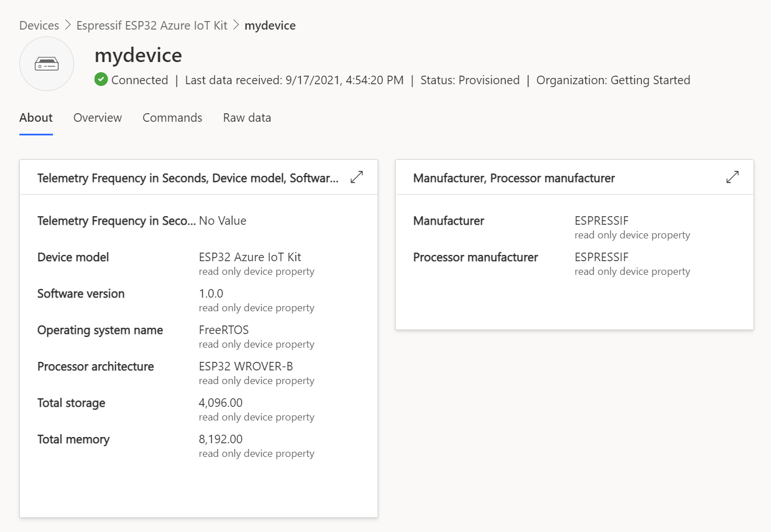Go to Devices breadcrumb link
Screen dimensions: 771x532
tap(39, 26)
